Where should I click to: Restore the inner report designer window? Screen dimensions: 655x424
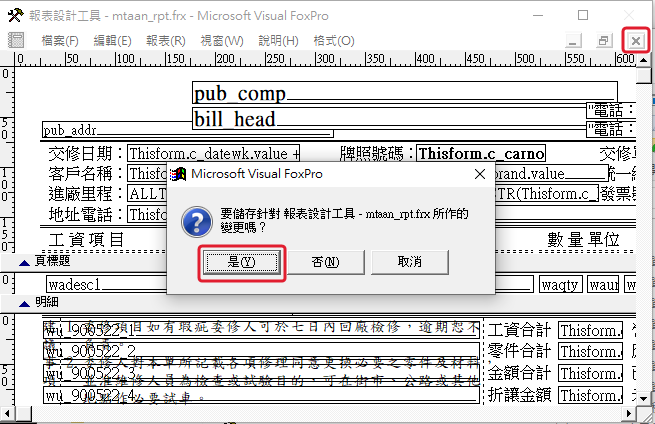click(x=604, y=41)
